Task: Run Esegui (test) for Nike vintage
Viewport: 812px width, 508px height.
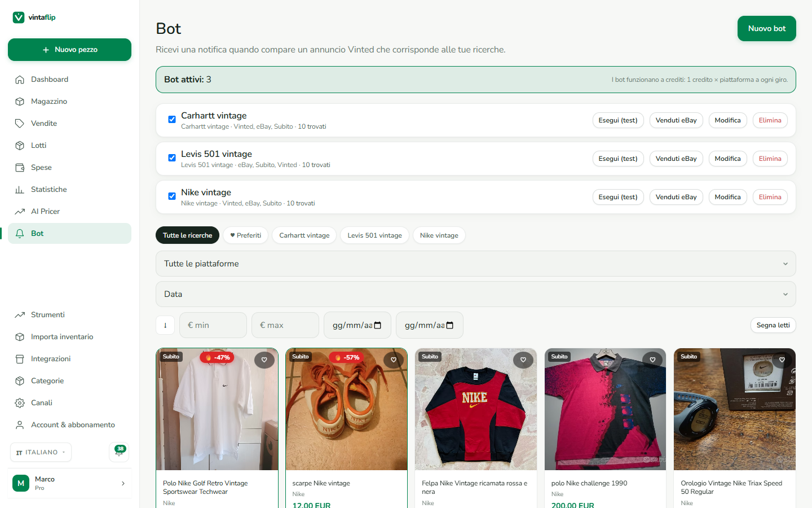Action: pos(618,197)
